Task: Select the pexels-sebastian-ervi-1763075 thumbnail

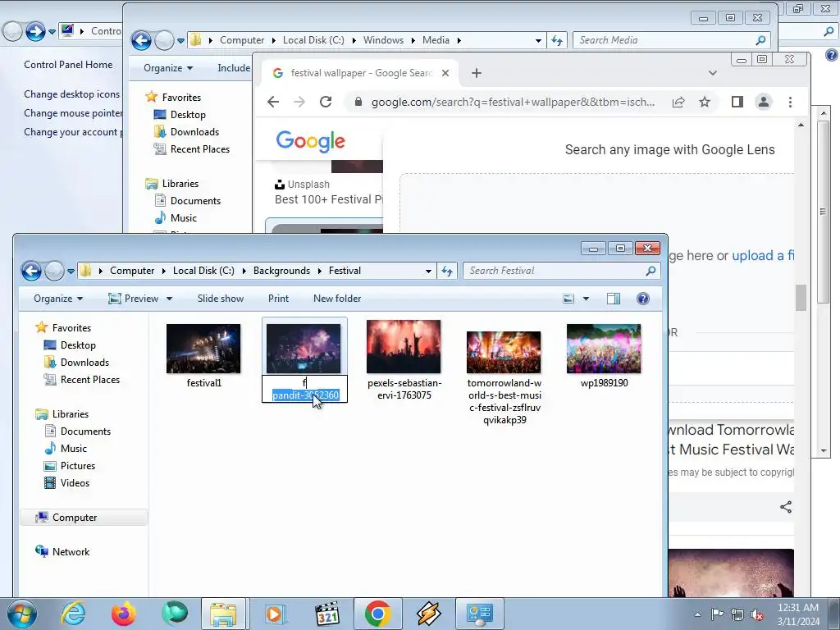Action: pos(404,347)
